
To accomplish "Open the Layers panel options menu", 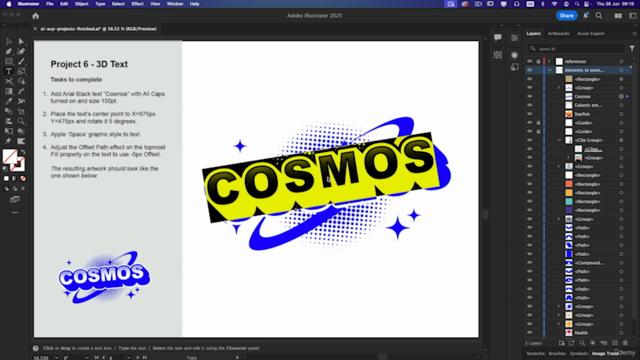I will pyautogui.click(x=634, y=33).
